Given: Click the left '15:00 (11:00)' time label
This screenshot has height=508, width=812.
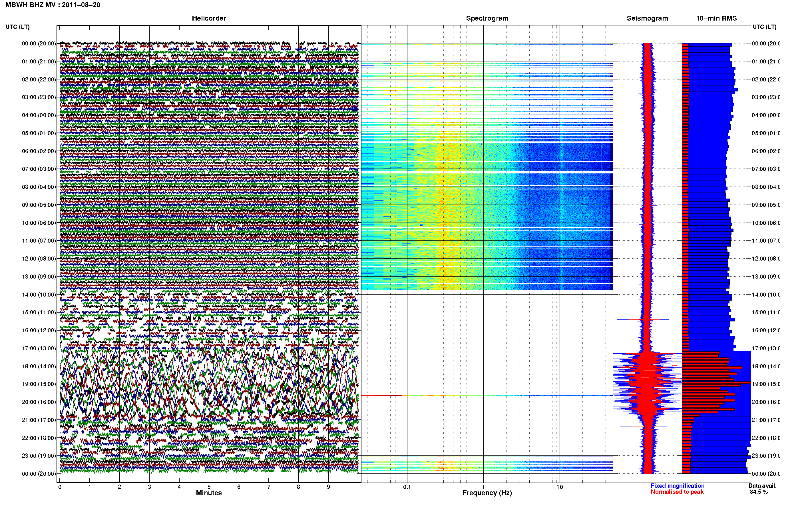Looking at the screenshot, I should [39, 312].
